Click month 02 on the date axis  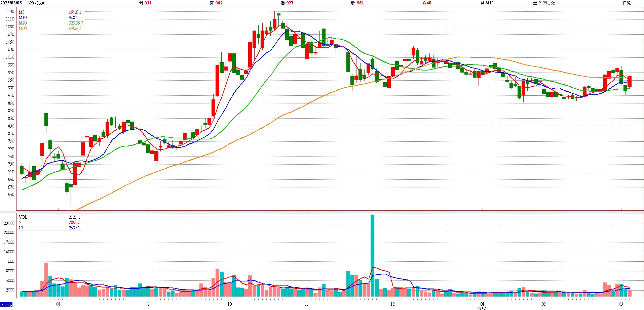tap(544, 304)
